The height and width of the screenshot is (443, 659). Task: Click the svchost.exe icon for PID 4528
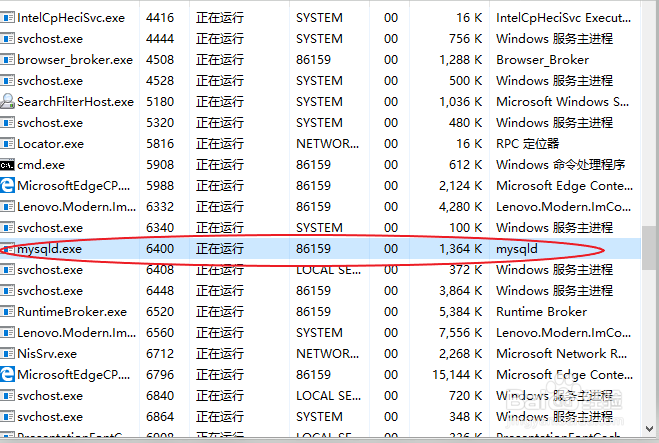tap(7, 81)
